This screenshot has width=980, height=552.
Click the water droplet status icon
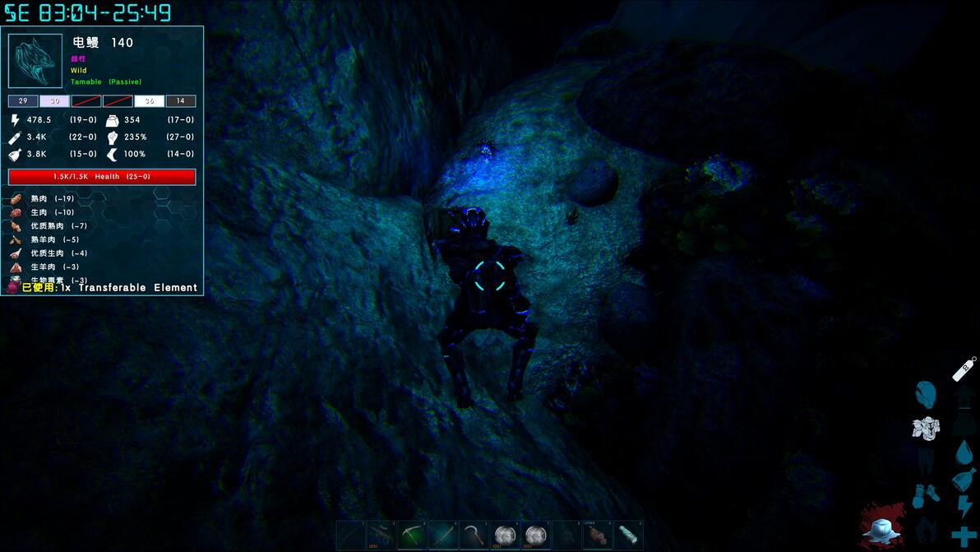[x=964, y=452]
